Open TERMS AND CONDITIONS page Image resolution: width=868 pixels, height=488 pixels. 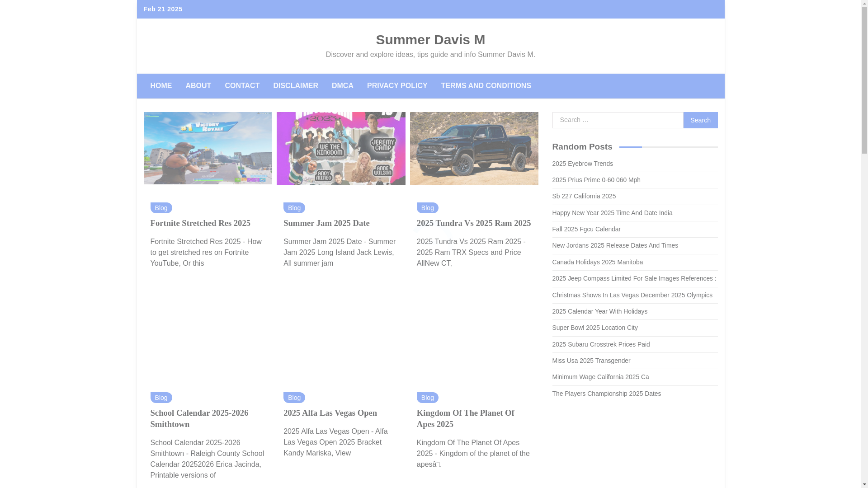(x=486, y=86)
